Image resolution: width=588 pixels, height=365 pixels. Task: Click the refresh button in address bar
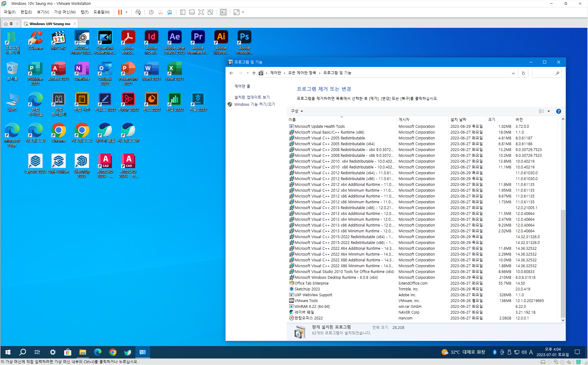[x=523, y=73]
